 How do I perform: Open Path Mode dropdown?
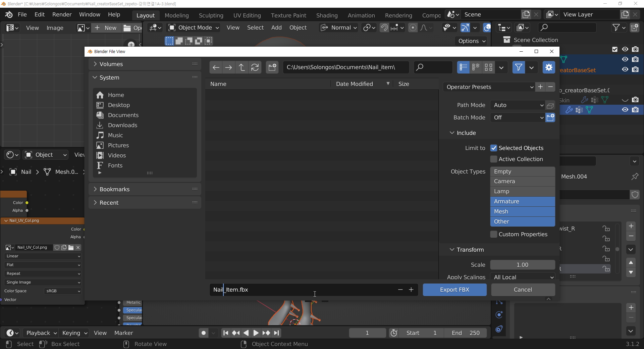(x=518, y=105)
